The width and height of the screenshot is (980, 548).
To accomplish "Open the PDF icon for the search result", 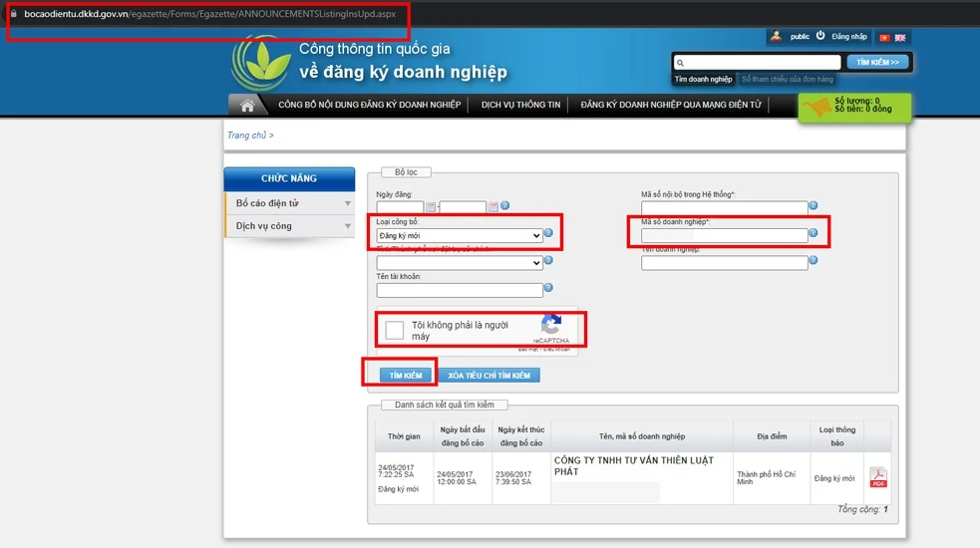I will point(878,478).
